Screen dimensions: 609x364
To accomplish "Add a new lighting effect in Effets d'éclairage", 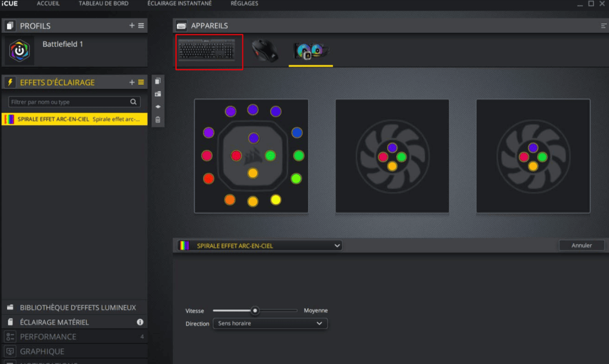I will (132, 82).
